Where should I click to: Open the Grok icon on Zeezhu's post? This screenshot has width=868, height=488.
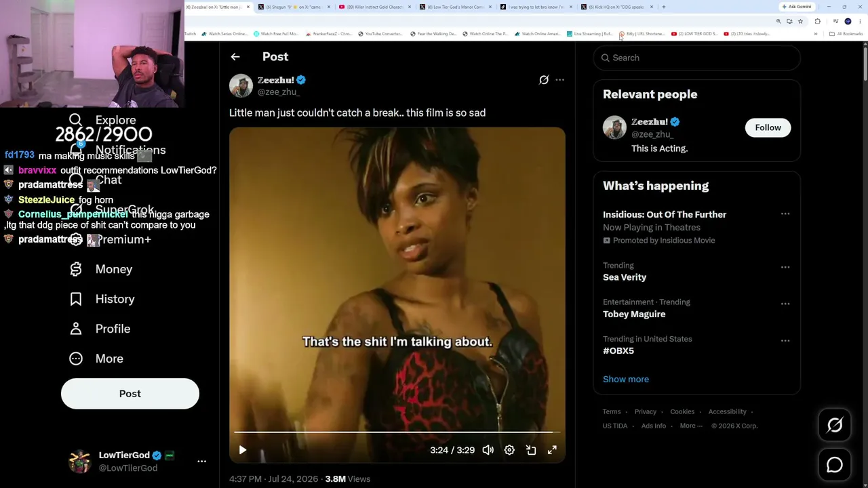coord(544,80)
